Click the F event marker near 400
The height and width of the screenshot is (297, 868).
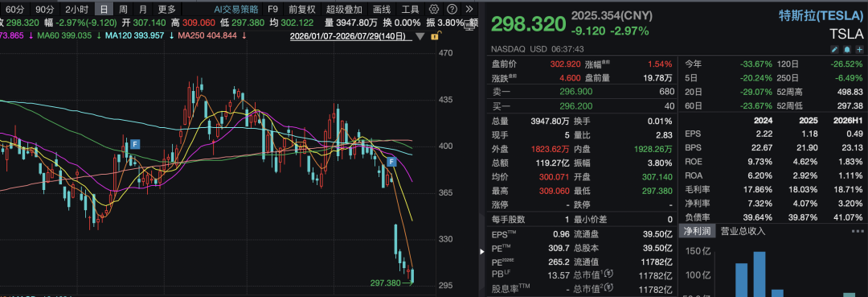pyautogui.click(x=134, y=144)
